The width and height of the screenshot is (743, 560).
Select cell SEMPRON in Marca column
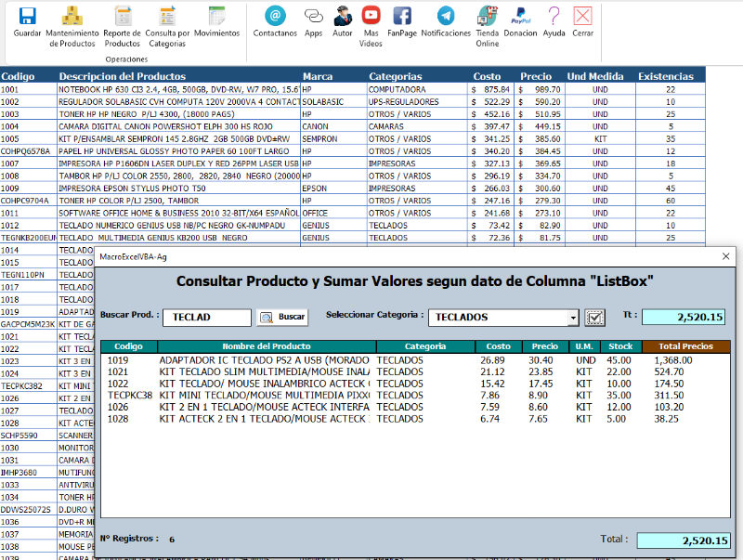pos(334,138)
